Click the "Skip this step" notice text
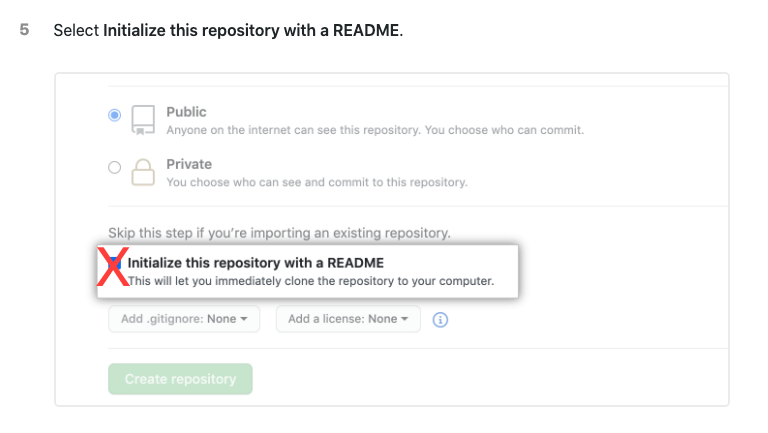The image size is (768, 433). (x=279, y=233)
